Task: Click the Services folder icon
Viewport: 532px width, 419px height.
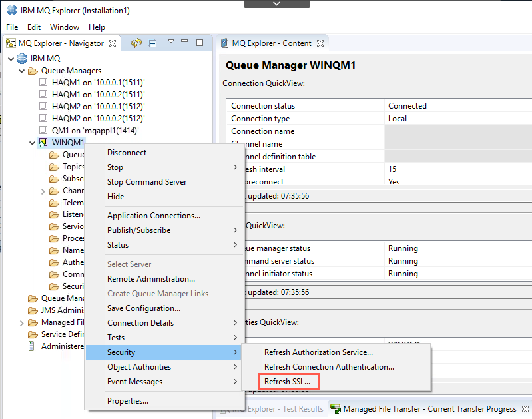Action: point(55,226)
